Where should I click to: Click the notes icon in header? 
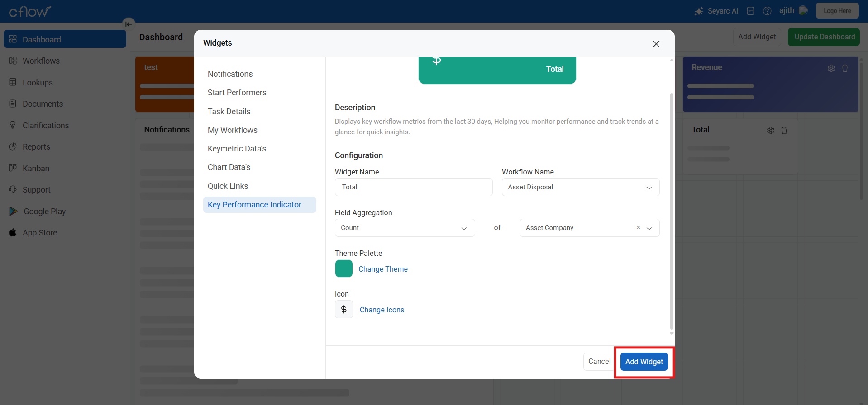point(750,11)
